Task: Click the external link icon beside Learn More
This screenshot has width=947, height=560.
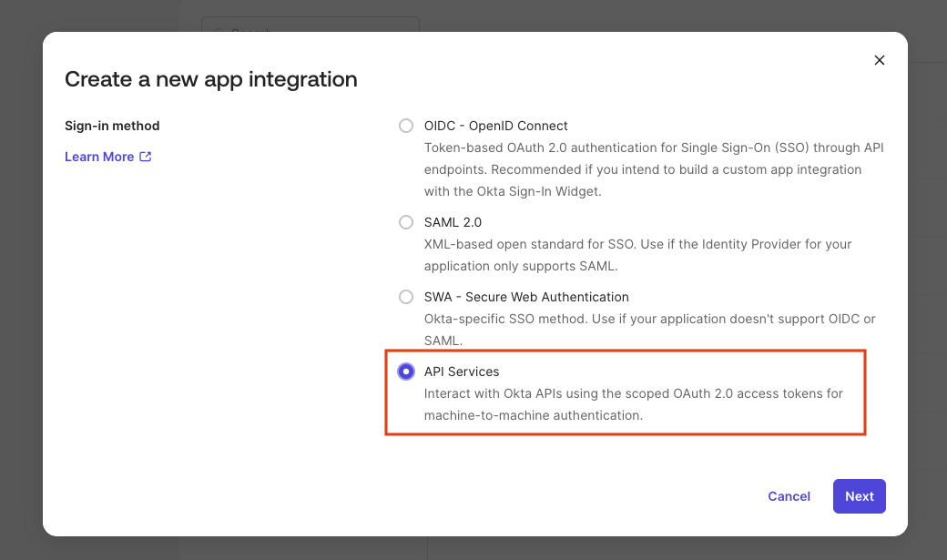Action: 146,157
